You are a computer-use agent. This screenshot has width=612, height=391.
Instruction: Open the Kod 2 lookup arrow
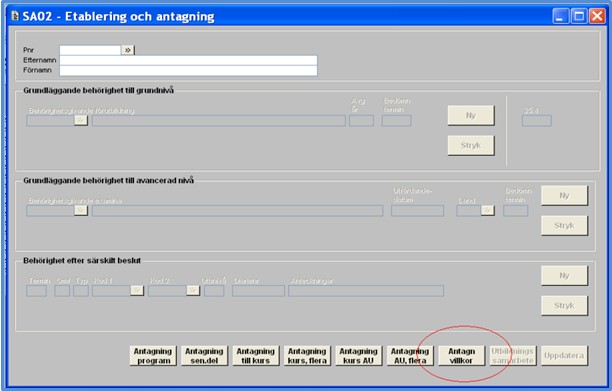click(x=193, y=290)
